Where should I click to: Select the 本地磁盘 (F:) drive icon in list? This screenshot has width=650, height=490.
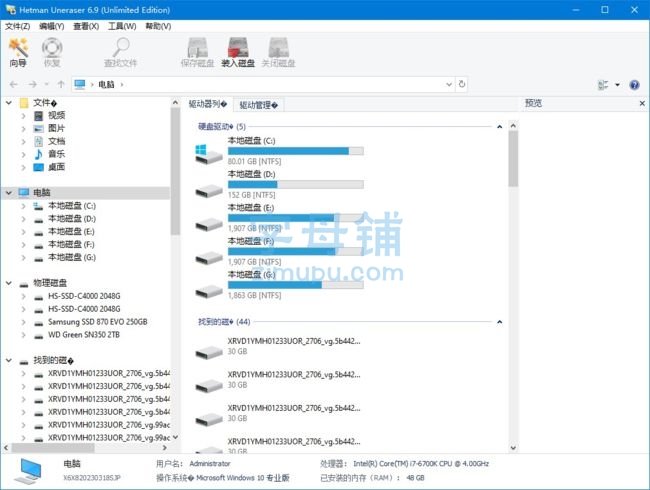pyautogui.click(x=209, y=258)
